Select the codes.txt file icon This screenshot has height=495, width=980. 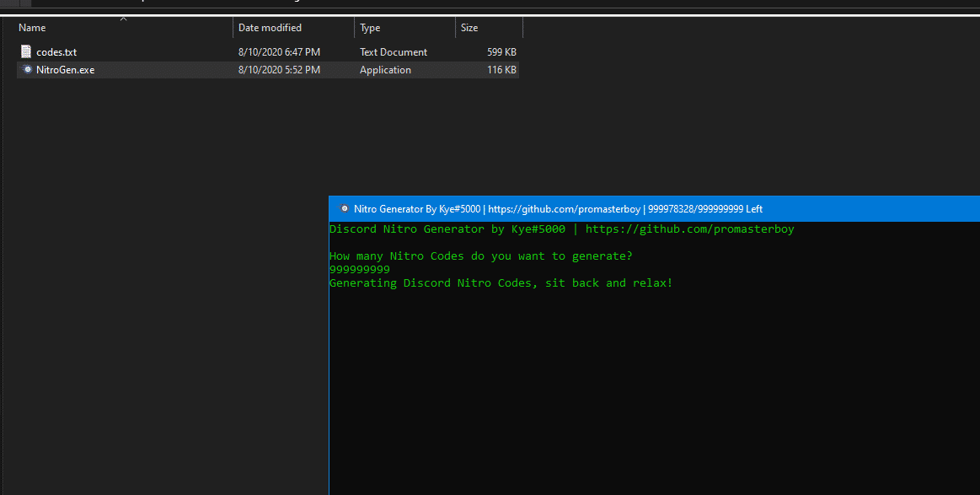pyautogui.click(x=25, y=51)
